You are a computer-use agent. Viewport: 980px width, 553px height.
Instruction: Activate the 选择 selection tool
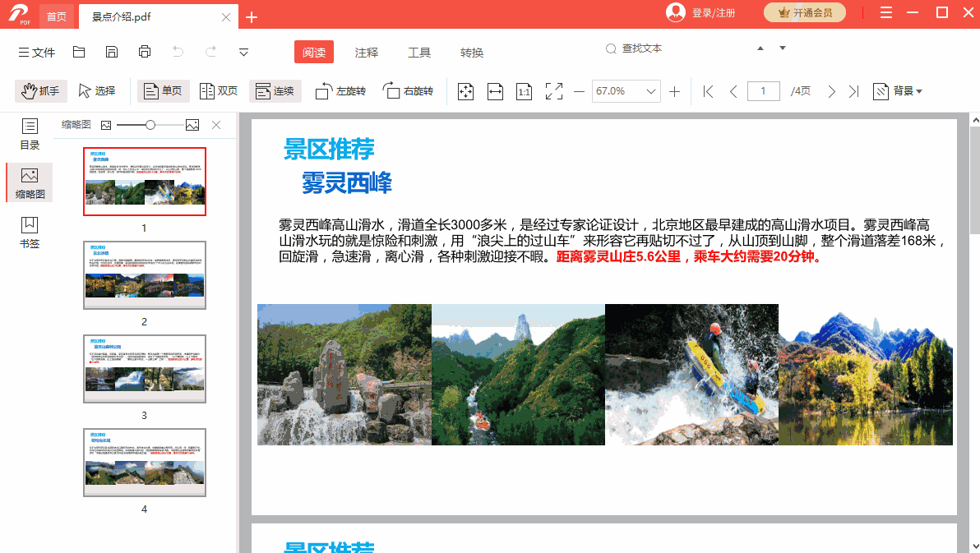(x=98, y=90)
